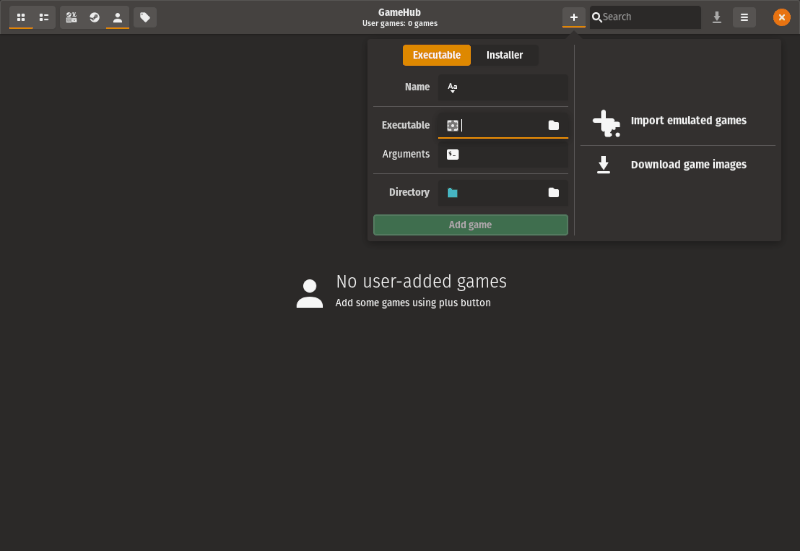Browse for executable file via folder icon
Viewport: 800px width, 551px height.
click(553, 125)
